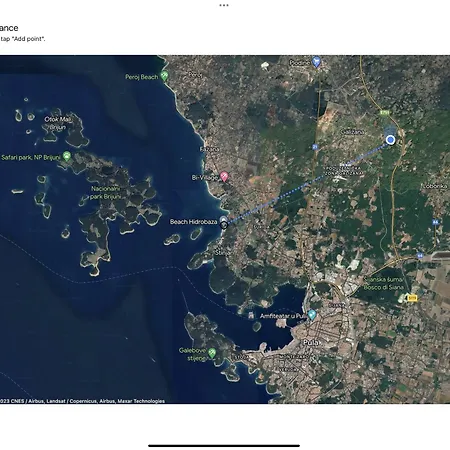Tap the Amfiteatar u Puli pin
This screenshot has height=450, width=450.
(x=312, y=314)
